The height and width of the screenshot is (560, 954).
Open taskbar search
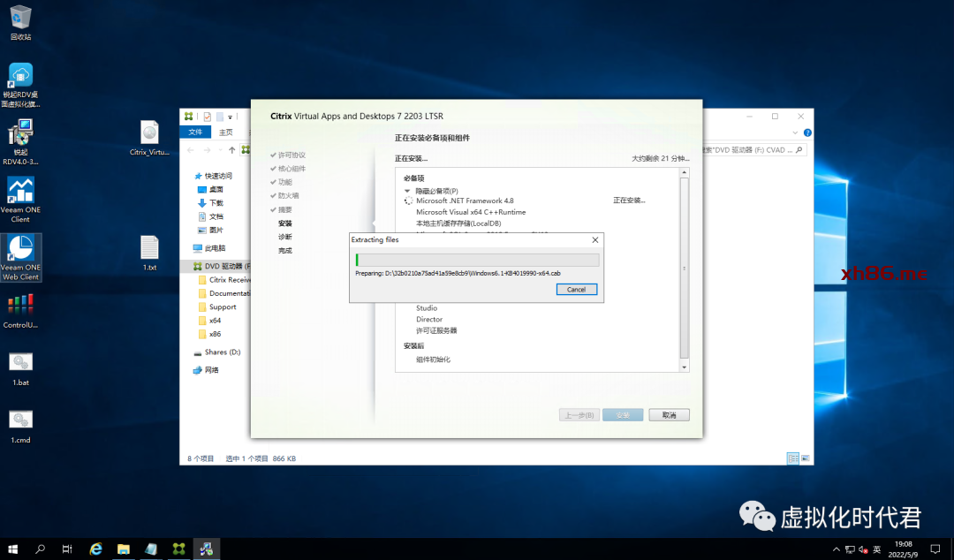tap(40, 549)
